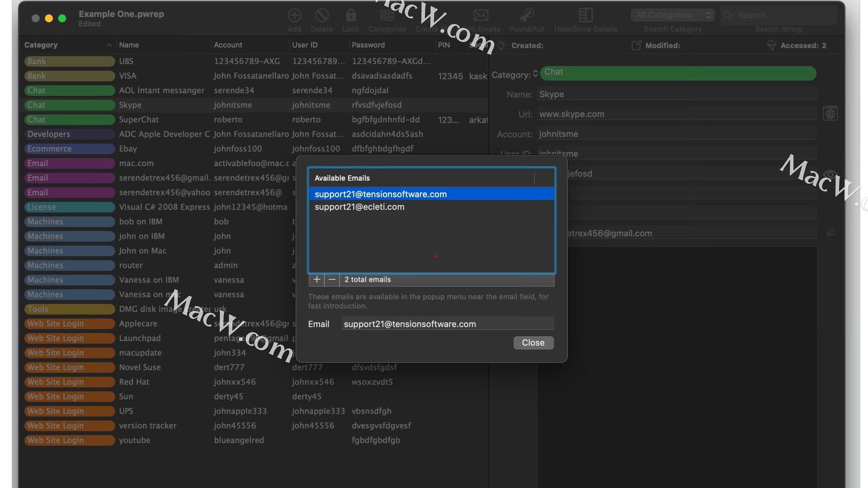
Task: Click the Edit Emails envelope icon
Action: tap(481, 15)
